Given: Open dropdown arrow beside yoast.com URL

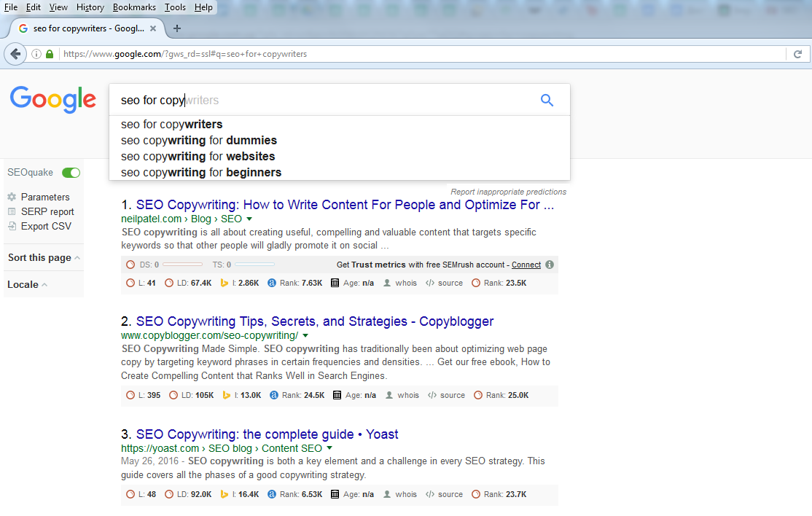Looking at the screenshot, I should point(329,448).
